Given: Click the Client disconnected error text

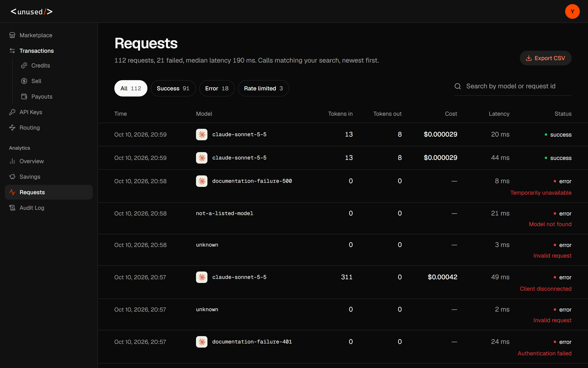Looking at the screenshot, I should (x=546, y=289).
